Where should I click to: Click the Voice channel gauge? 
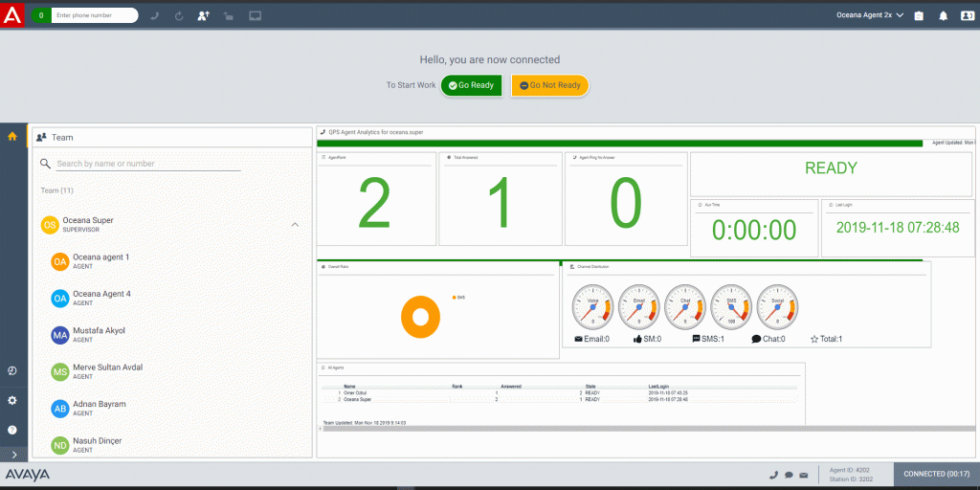point(592,305)
